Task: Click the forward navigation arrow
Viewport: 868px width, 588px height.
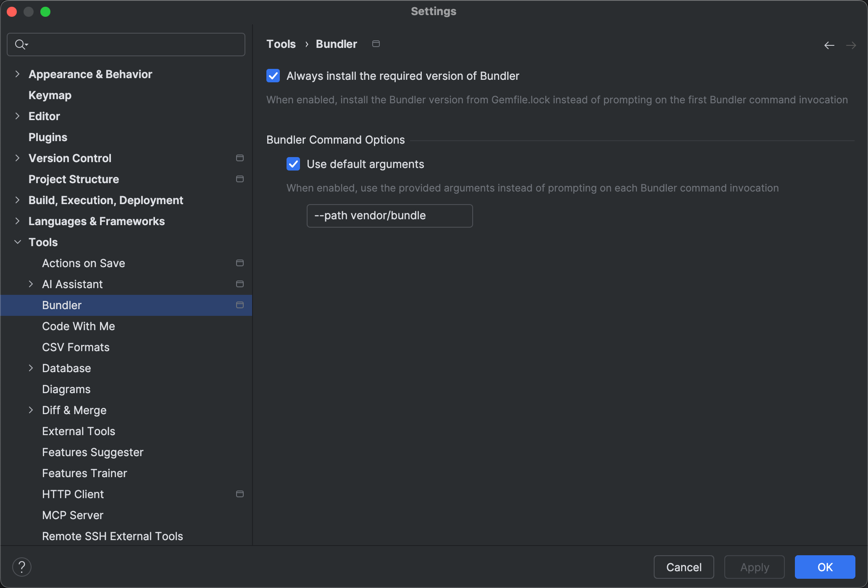Action: pyautogui.click(x=851, y=45)
